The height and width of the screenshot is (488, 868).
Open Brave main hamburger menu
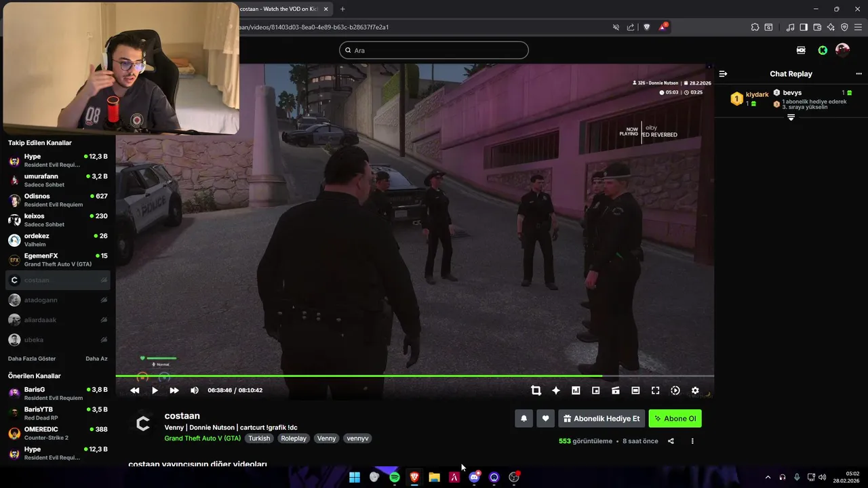858,27
